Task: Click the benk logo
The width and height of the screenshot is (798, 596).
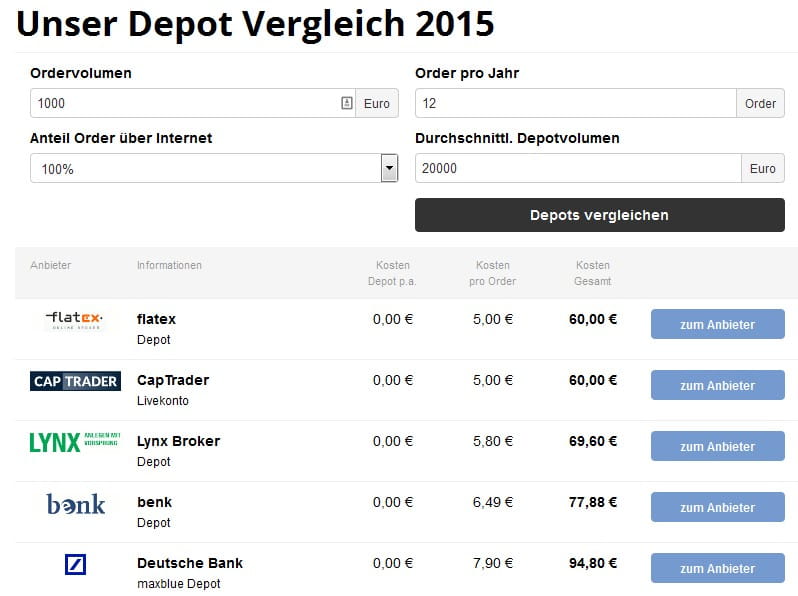Action: pos(75,504)
